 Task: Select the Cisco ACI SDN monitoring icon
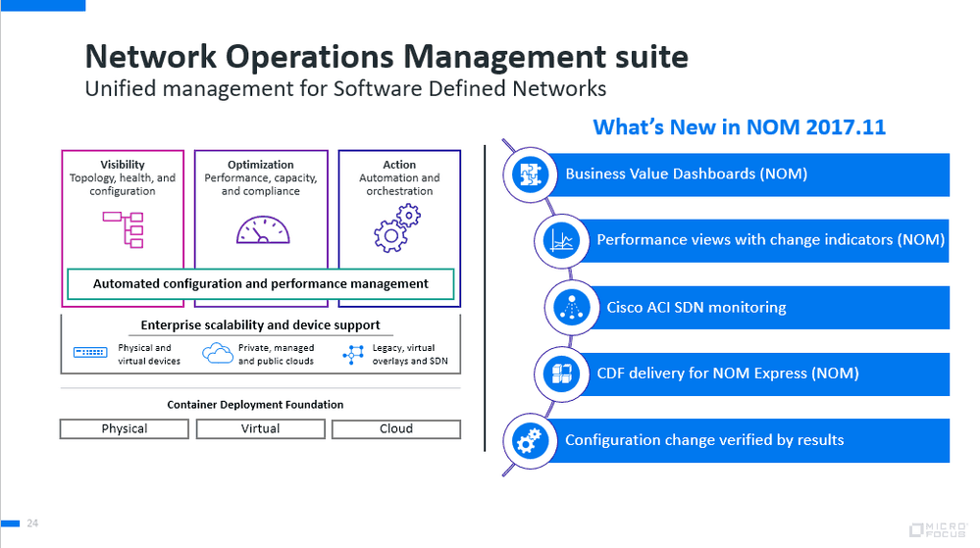click(572, 307)
